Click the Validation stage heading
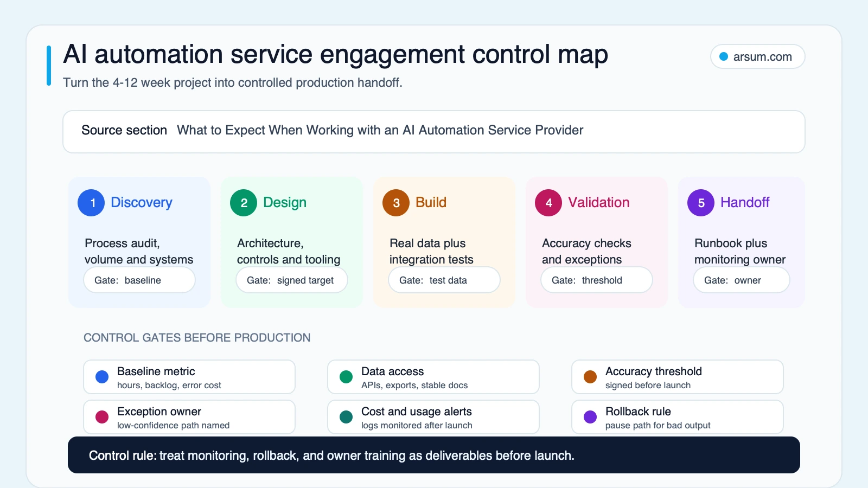Screen dimensions: 868x488 click(x=599, y=202)
